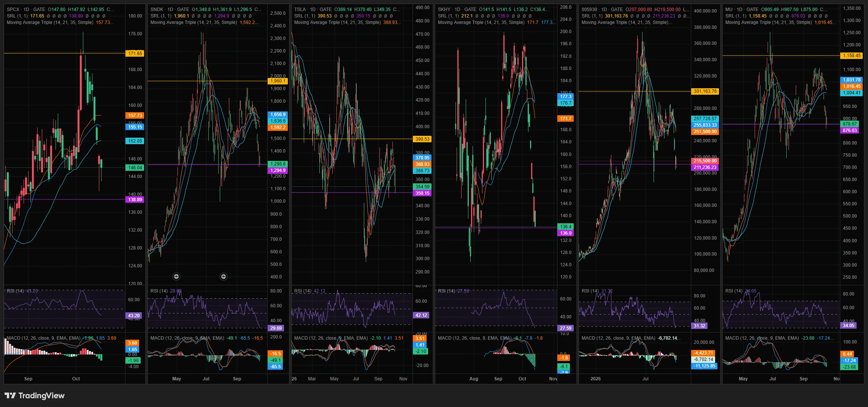Click the red 215,500.00 price label
The width and height of the screenshot is (868, 407).
[x=705, y=161]
